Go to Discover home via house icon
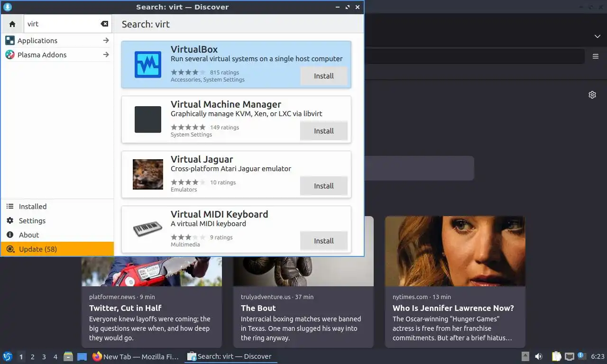Image resolution: width=607 pixels, height=364 pixels. coord(12,24)
